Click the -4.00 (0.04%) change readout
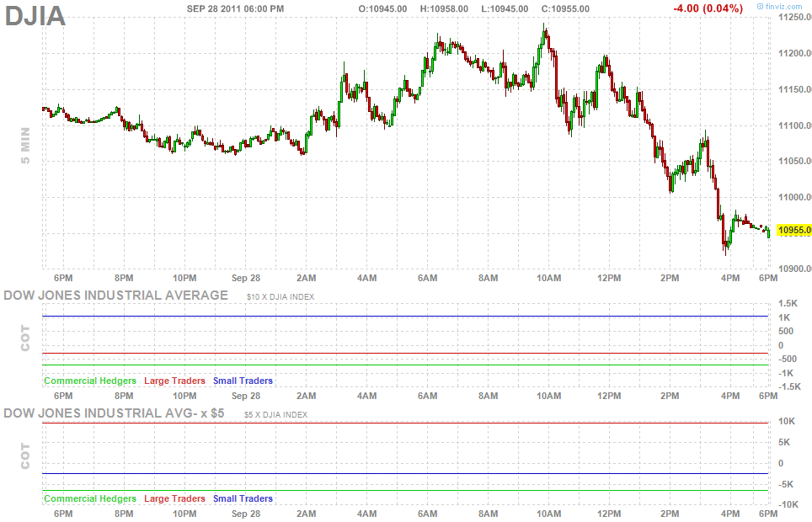This screenshot has width=812, height=522. [x=708, y=8]
